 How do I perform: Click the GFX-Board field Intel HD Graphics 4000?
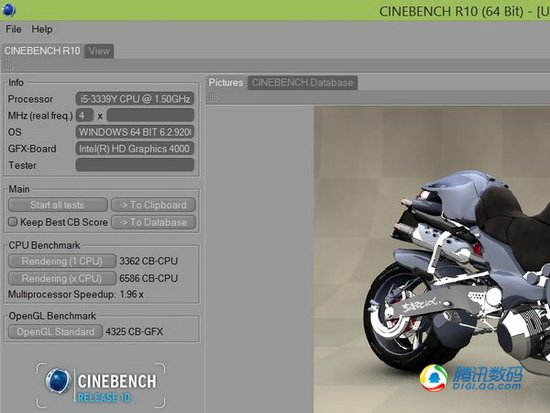tap(135, 149)
